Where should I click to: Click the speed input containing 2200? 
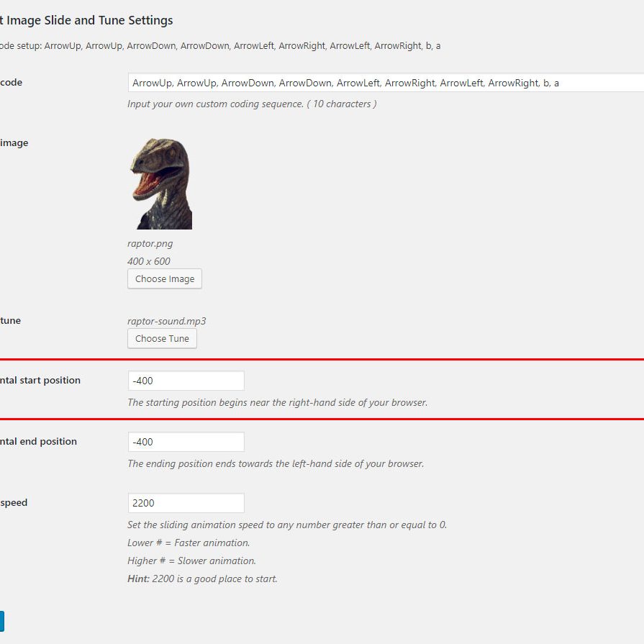click(x=186, y=503)
